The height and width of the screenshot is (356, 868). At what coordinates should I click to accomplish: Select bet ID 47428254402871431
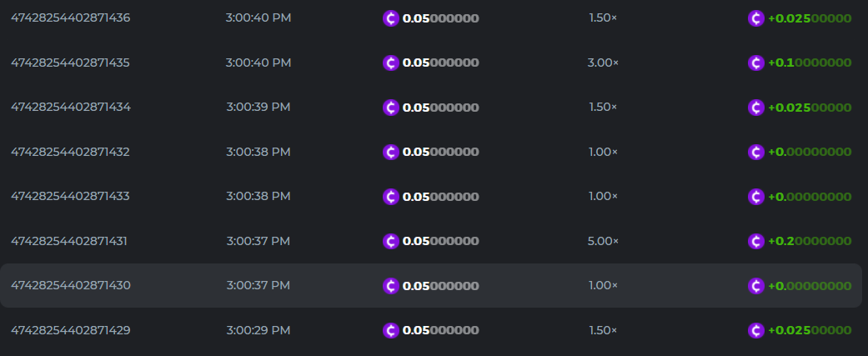point(69,241)
